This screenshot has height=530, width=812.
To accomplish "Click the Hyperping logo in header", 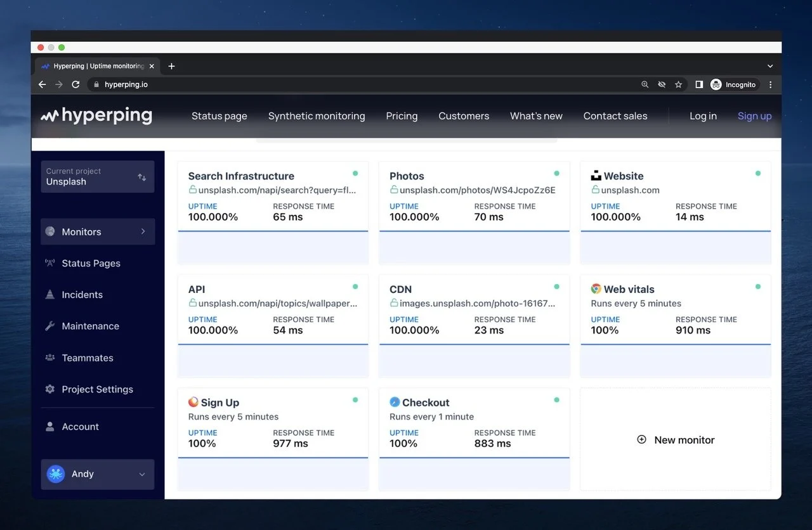I will pyautogui.click(x=96, y=116).
